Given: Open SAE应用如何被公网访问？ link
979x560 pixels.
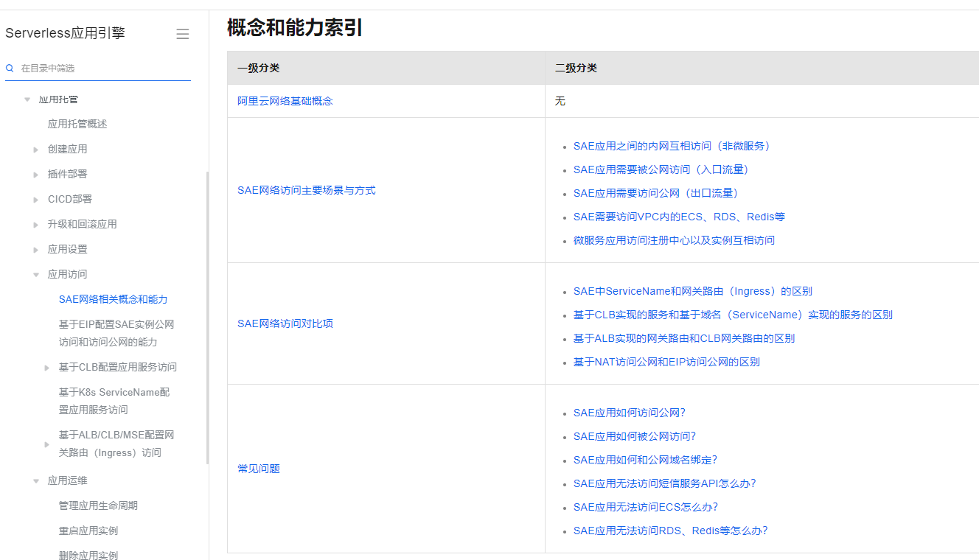Looking at the screenshot, I should (x=635, y=436).
